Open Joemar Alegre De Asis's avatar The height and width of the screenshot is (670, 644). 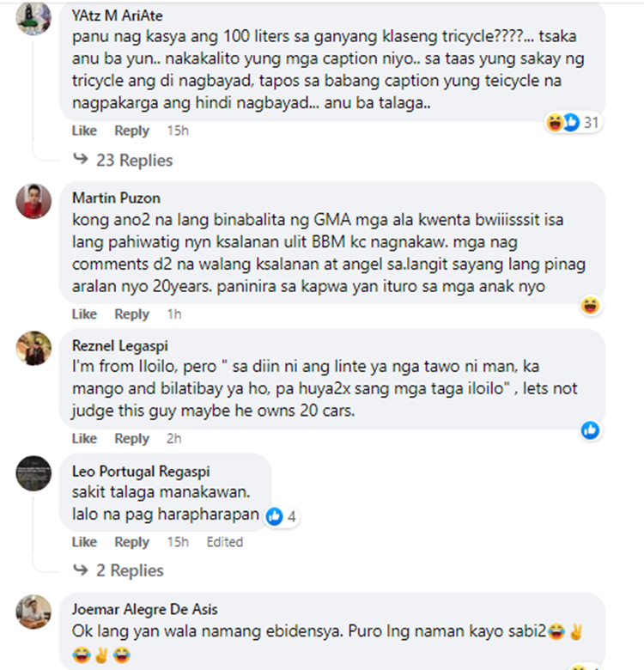coord(33,612)
